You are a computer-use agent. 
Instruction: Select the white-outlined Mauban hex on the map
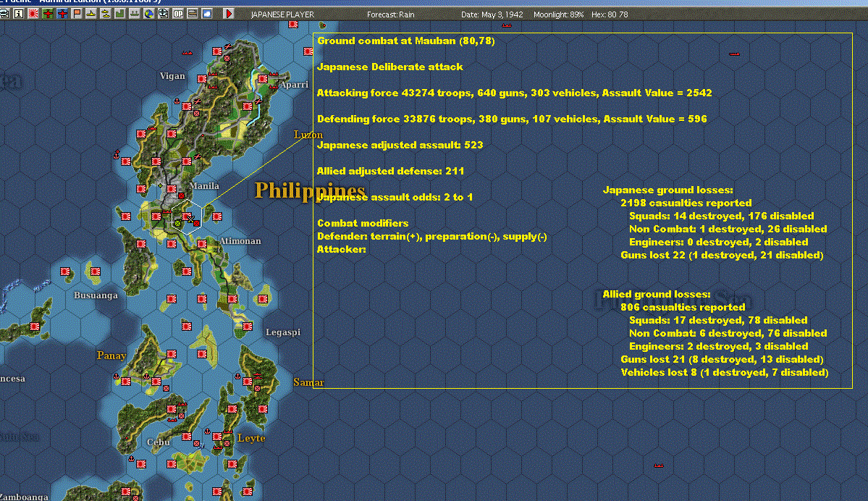coord(187,217)
